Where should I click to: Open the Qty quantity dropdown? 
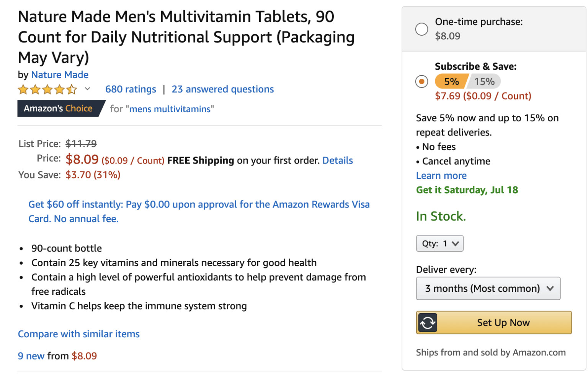439,243
